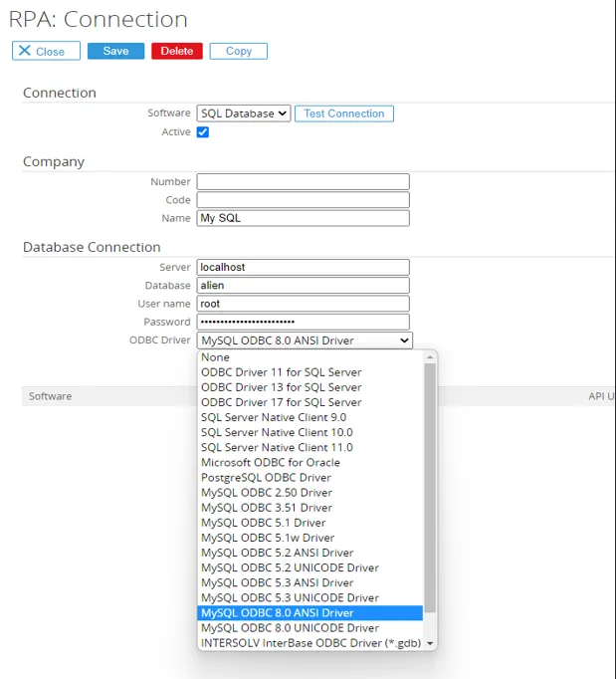Viewport: 616px width, 679px height.
Task: Select MySQL ODBC 5.1 Driver
Action: coord(309,523)
